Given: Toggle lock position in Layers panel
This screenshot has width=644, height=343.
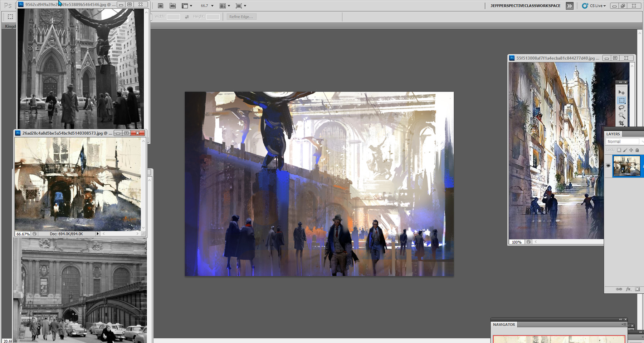Looking at the screenshot, I should pyautogui.click(x=631, y=150).
